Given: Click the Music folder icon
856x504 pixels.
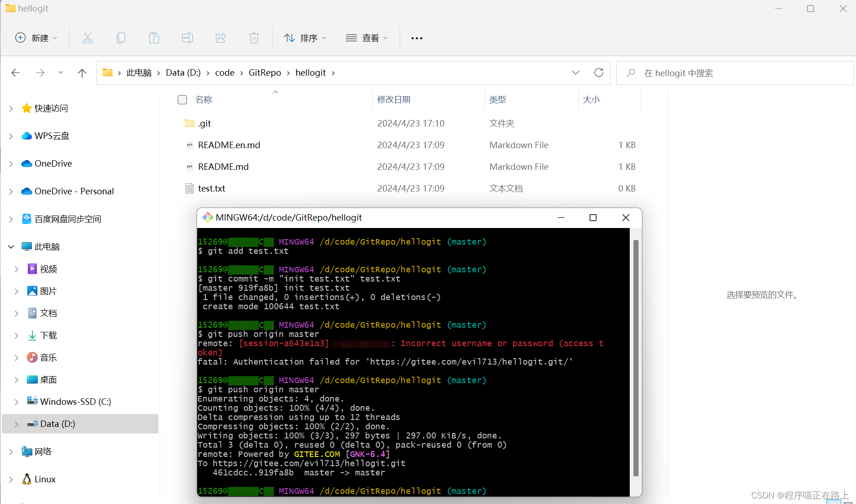Looking at the screenshot, I should click(x=32, y=357).
